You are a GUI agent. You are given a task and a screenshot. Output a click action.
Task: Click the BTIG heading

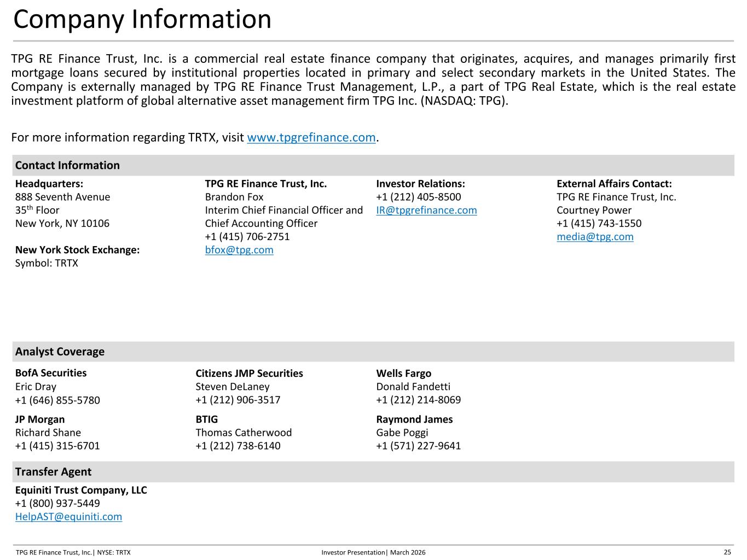[207, 419]
